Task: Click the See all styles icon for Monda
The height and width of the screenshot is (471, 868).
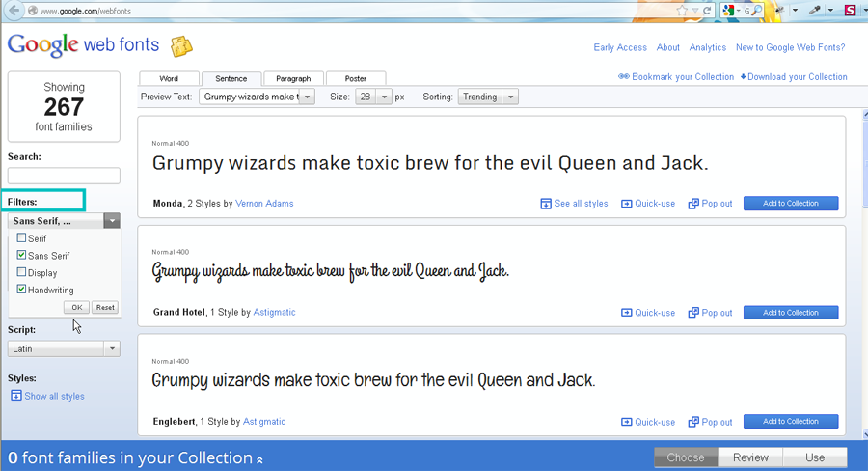Action: pyautogui.click(x=546, y=204)
